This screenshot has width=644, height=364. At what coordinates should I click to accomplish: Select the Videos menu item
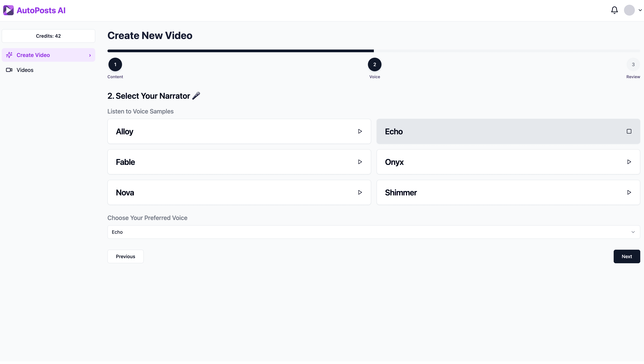click(x=25, y=70)
